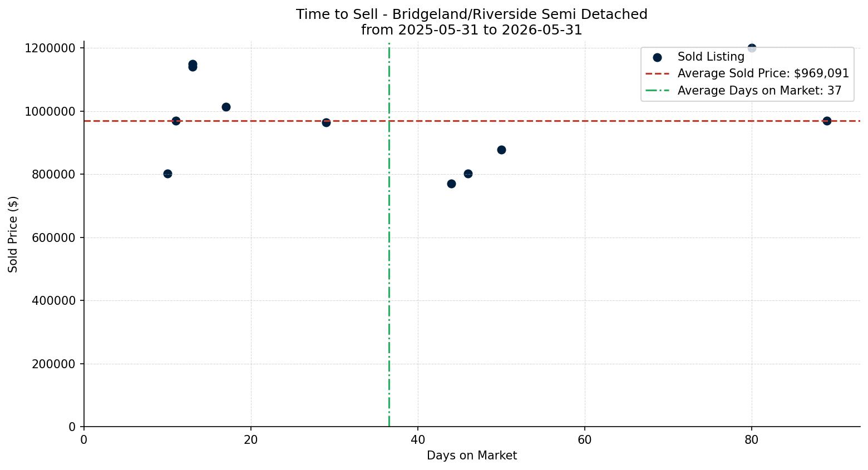Image resolution: width=868 pixels, height=470 pixels.
Task: Click the sold listing at 80 days
Action: pos(752,48)
